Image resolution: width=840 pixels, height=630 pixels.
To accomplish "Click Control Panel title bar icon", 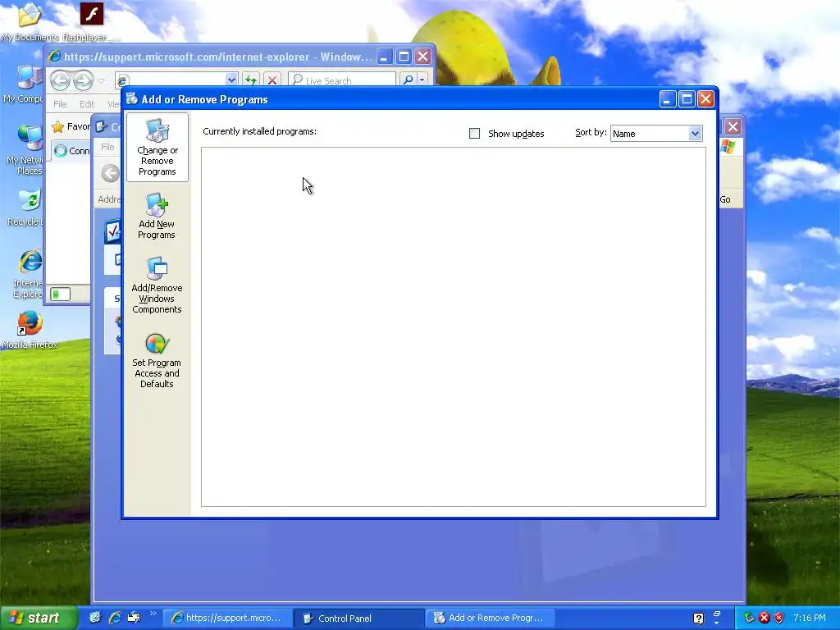I will click(x=101, y=127).
